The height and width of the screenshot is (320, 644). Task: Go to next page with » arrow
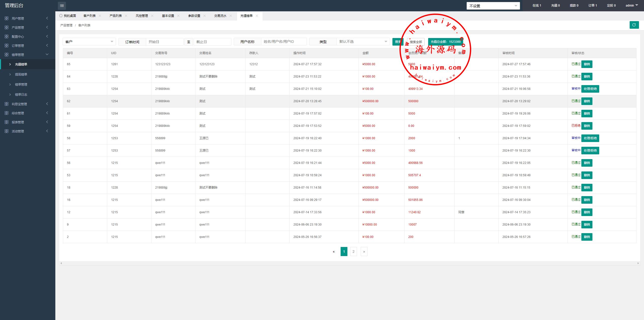[x=364, y=252]
